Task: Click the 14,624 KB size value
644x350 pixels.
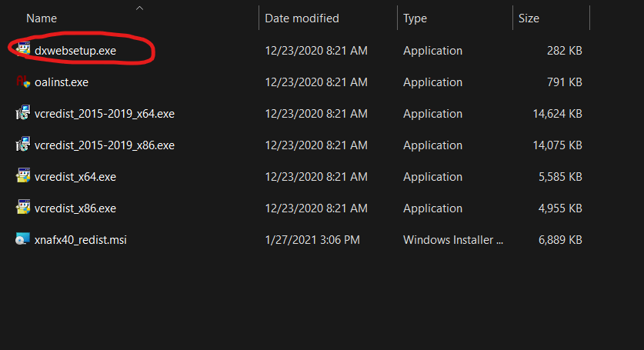Action: click(557, 114)
